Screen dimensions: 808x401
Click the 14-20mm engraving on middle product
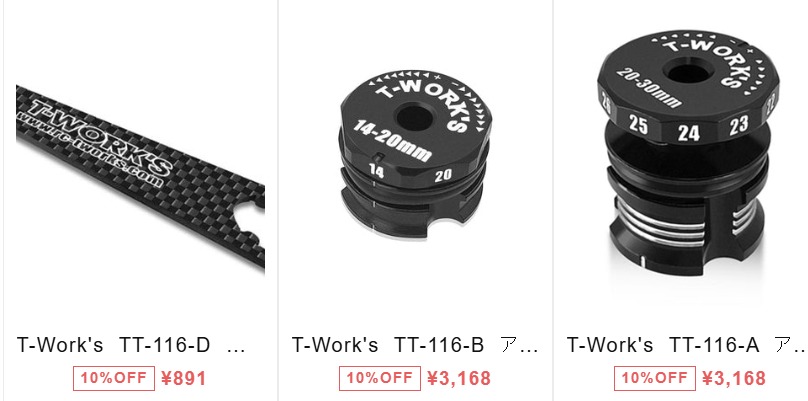click(x=392, y=141)
